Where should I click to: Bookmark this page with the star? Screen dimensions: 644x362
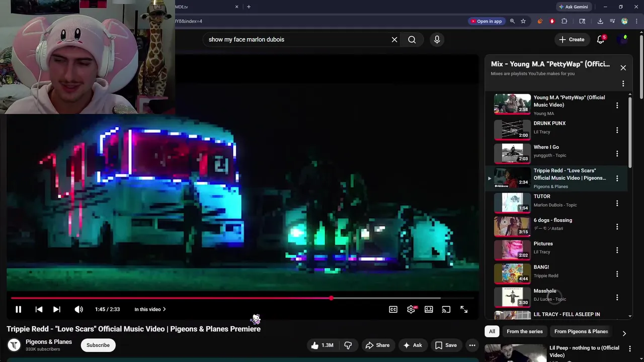coord(523,21)
